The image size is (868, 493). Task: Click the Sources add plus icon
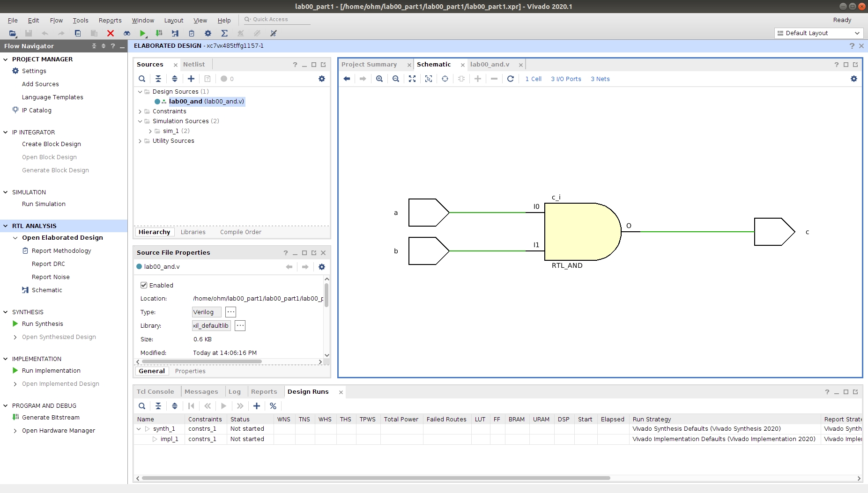(191, 79)
